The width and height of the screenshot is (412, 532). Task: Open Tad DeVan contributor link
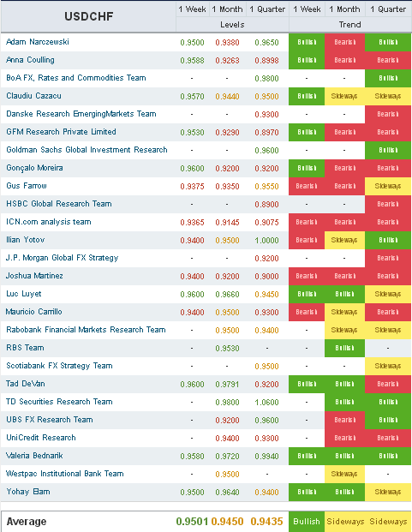point(26,384)
